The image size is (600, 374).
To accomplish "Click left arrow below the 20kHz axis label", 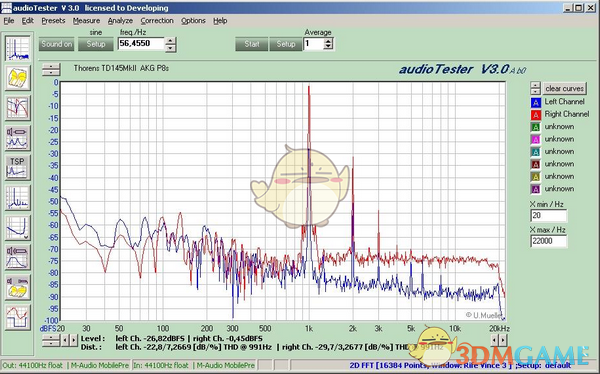I will click(495, 340).
